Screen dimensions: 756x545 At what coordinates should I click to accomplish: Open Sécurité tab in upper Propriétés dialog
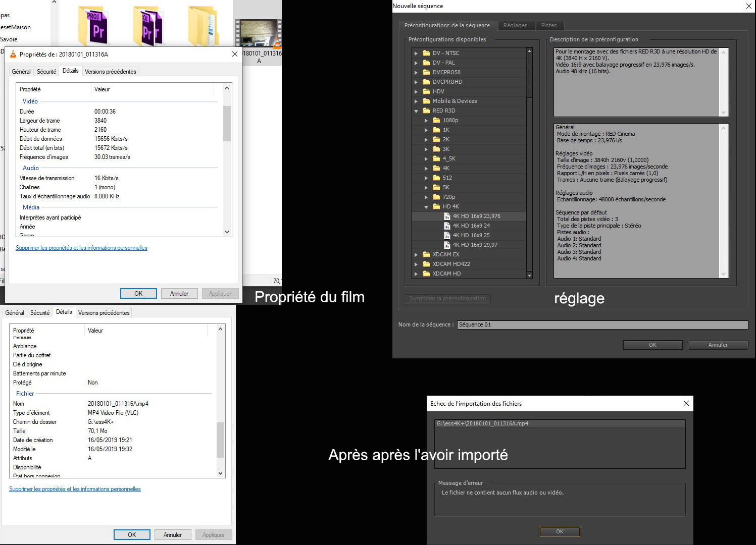[x=46, y=72]
